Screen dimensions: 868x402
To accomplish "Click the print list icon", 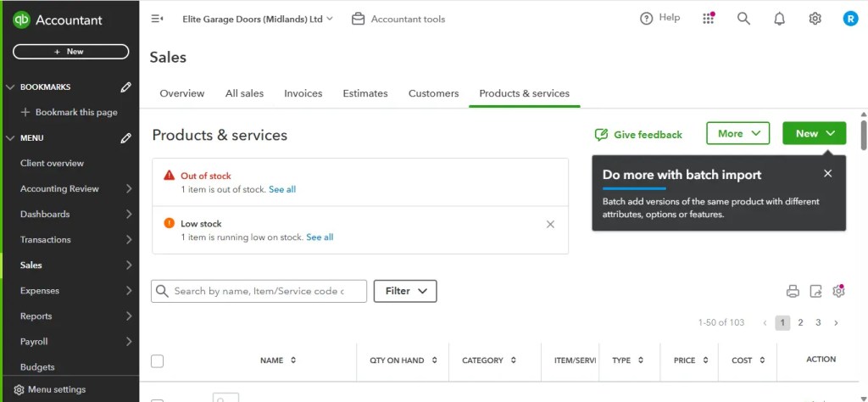I will coord(793,291).
